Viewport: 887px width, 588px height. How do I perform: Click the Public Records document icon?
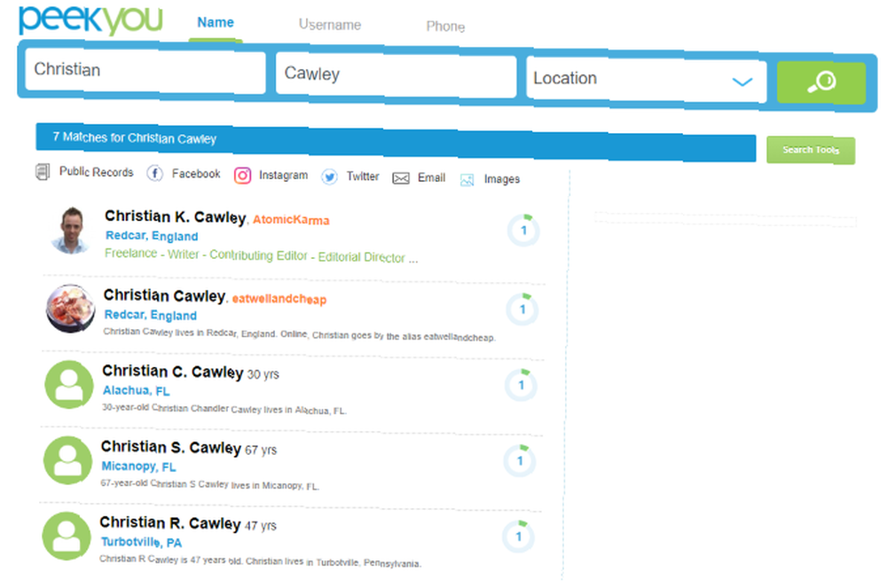(43, 171)
